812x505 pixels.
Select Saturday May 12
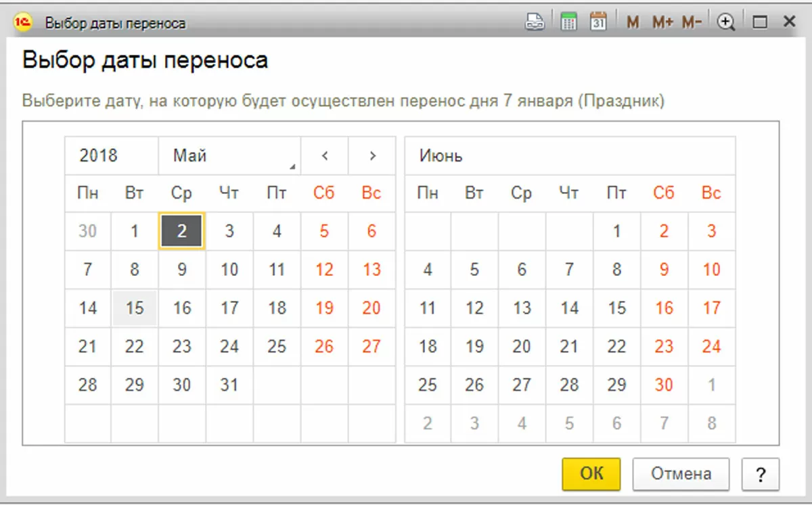coord(324,270)
